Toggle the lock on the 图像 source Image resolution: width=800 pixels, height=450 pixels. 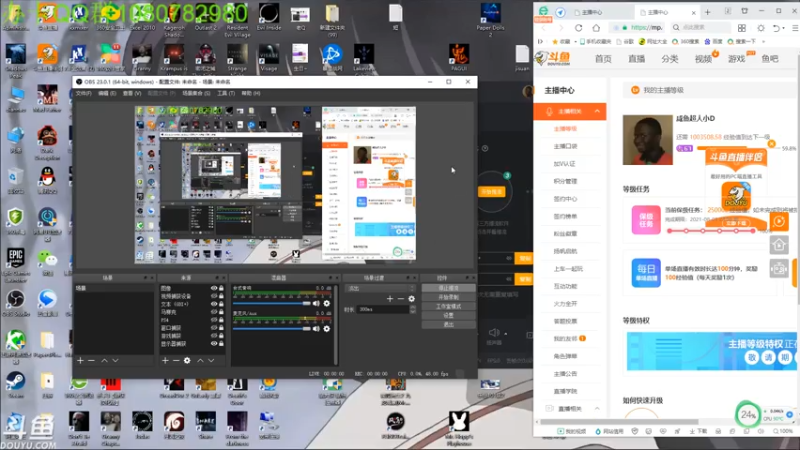pos(221,288)
